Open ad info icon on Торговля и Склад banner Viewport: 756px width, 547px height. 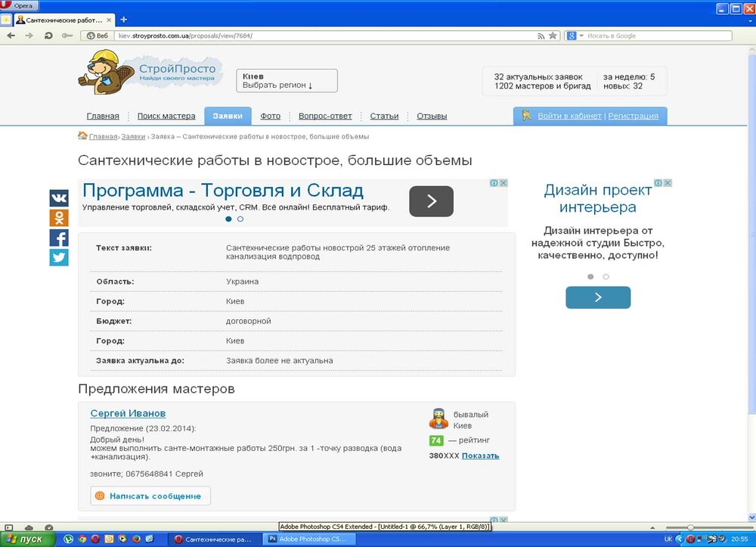coord(494,183)
